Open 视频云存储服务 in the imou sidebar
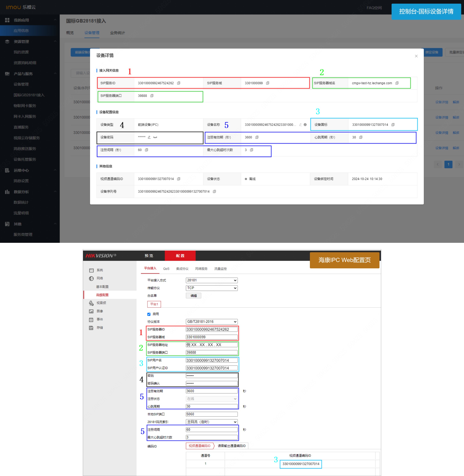Screen dimensions: 464x476 [x=27, y=138]
